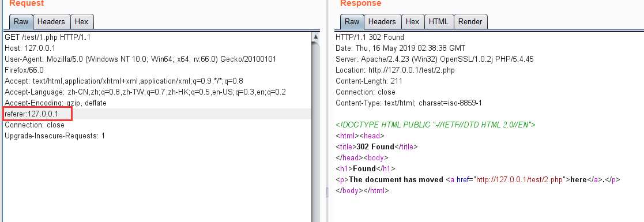Click the DOCTYPE HTML PUBLIC line

[436, 125]
